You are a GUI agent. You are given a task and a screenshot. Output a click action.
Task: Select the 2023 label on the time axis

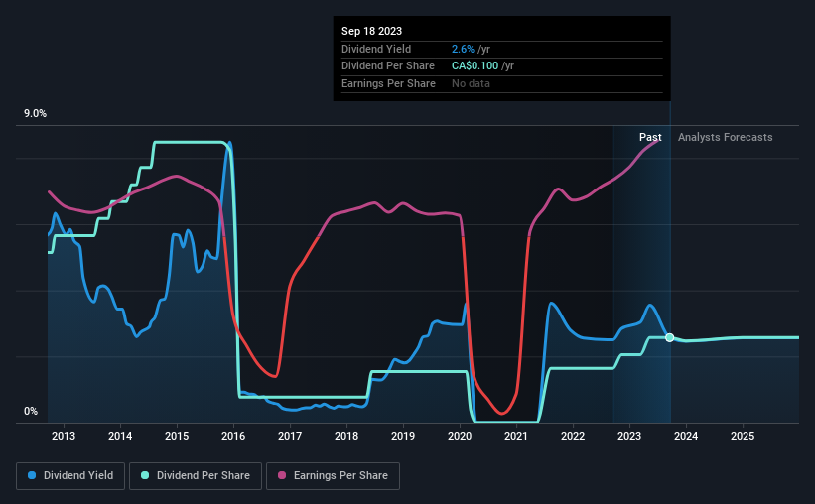tap(629, 436)
